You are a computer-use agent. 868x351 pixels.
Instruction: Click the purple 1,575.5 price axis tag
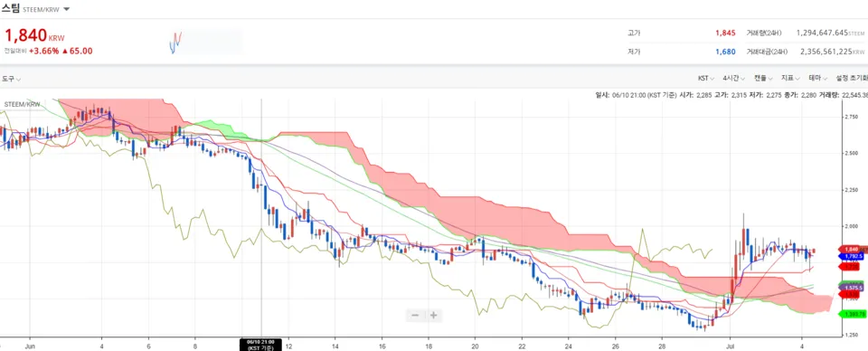click(853, 288)
